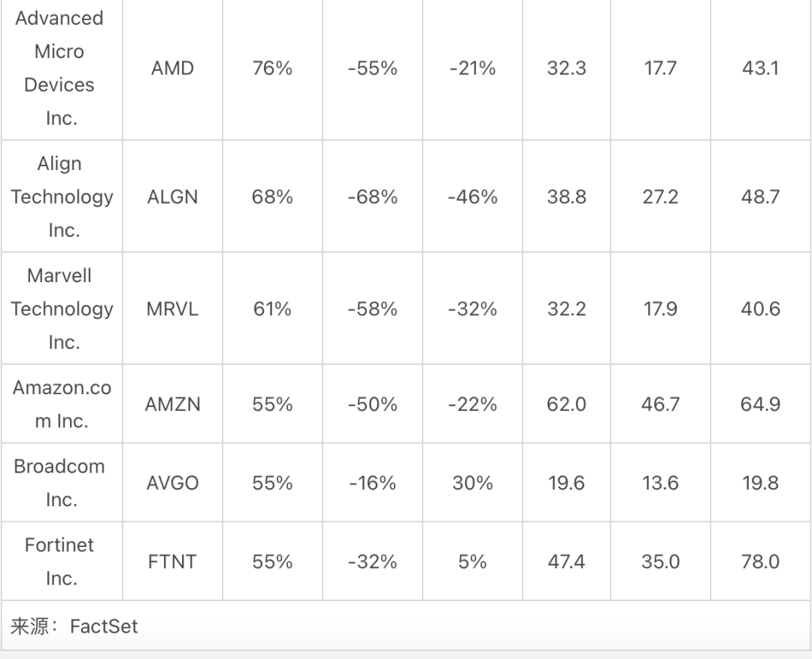Image resolution: width=812 pixels, height=659 pixels.
Task: Select AMD's 76% value cell
Action: 272,68
